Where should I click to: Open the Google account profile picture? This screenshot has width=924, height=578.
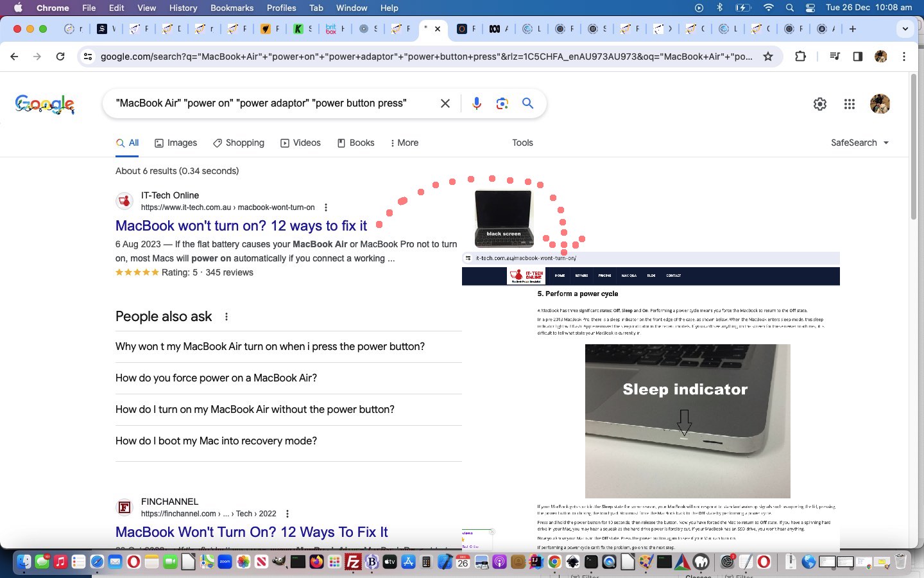tap(880, 104)
